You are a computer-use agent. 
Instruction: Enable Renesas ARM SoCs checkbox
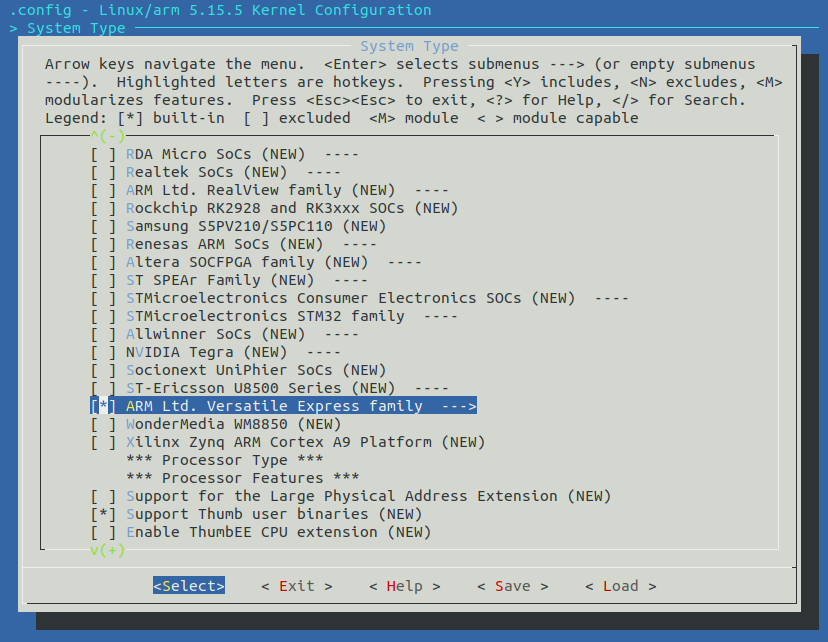[104, 244]
